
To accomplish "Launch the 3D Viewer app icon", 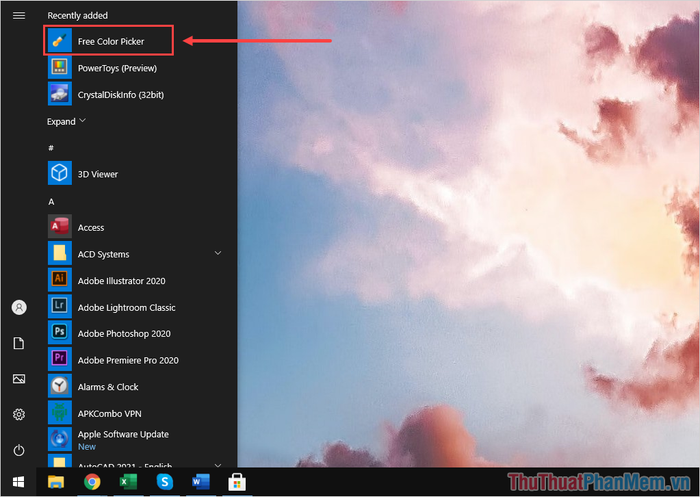I will [60, 173].
